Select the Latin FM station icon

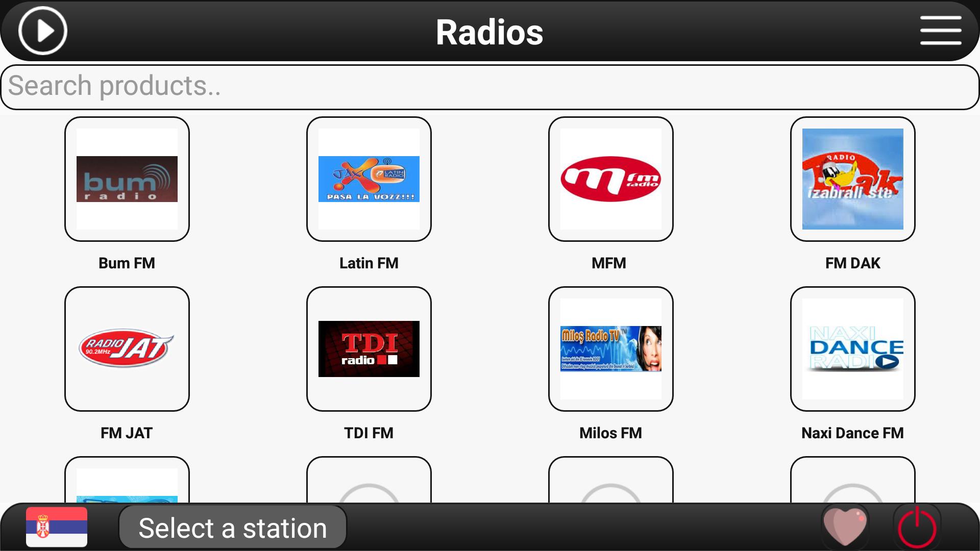pos(368,178)
